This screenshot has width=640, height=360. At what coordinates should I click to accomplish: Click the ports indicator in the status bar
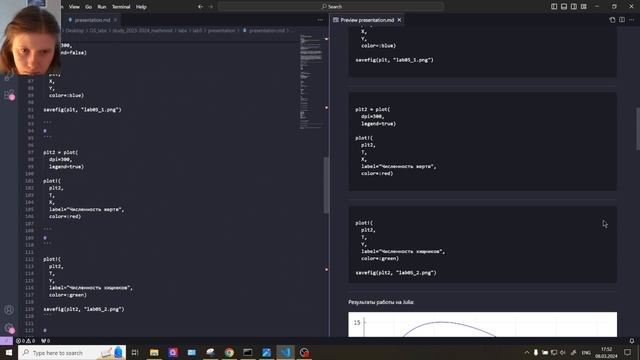pos(45,340)
